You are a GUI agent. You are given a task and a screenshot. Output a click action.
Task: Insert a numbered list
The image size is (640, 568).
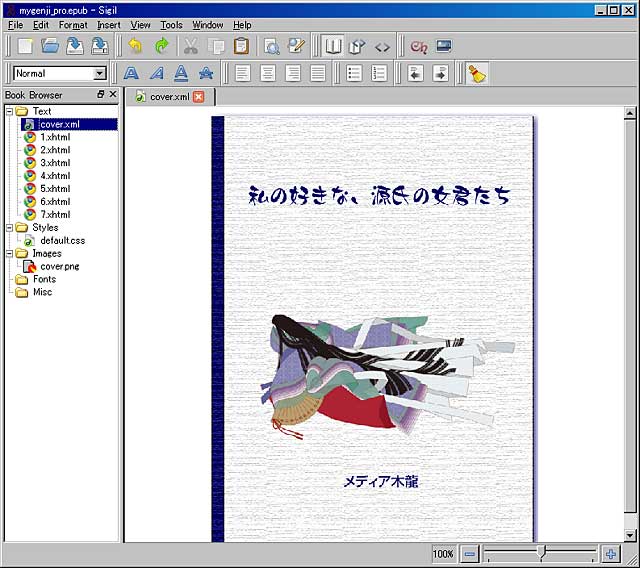tap(379, 73)
